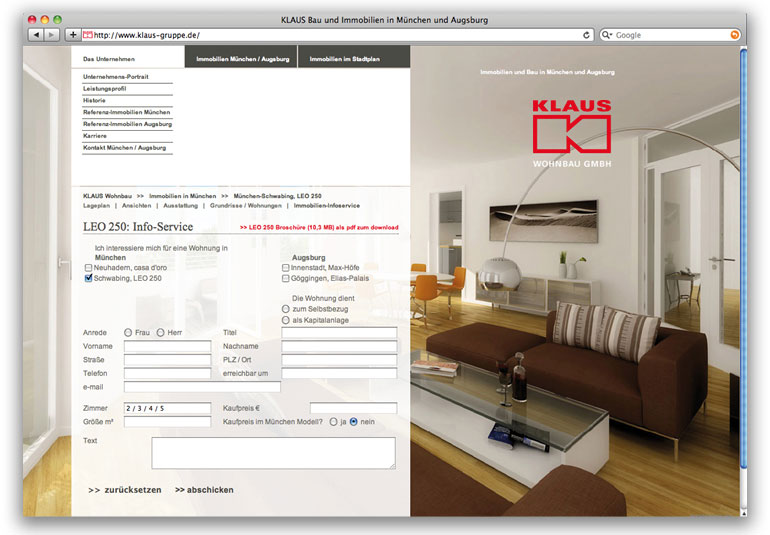
Task: Click the Google search magnifier icon
Action: tap(607, 35)
